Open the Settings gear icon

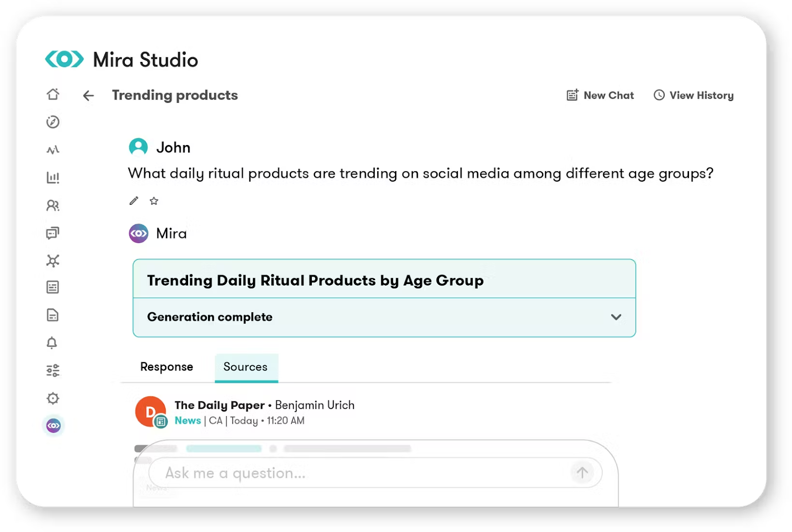coord(53,398)
